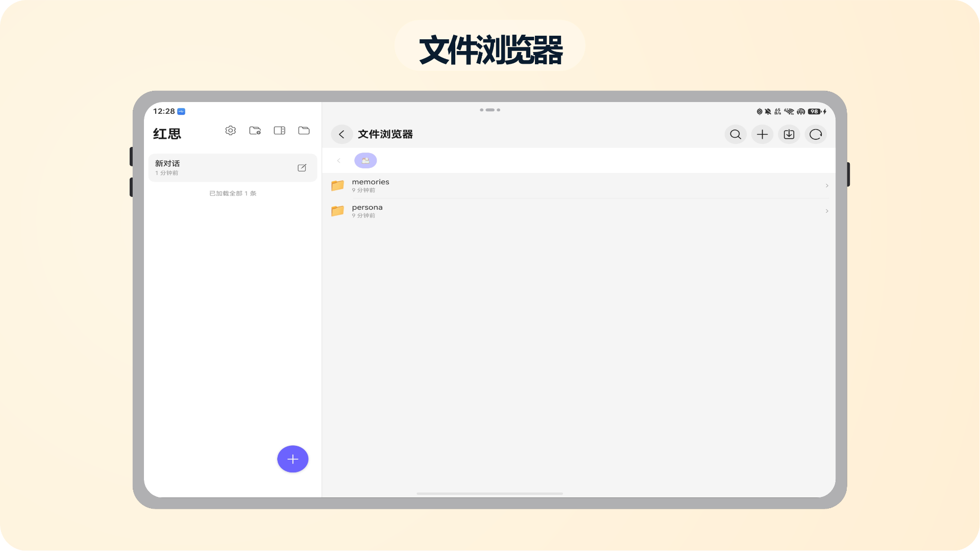Click the 12:28 clock in status bar
Screen dimensions: 980x551
click(x=164, y=111)
